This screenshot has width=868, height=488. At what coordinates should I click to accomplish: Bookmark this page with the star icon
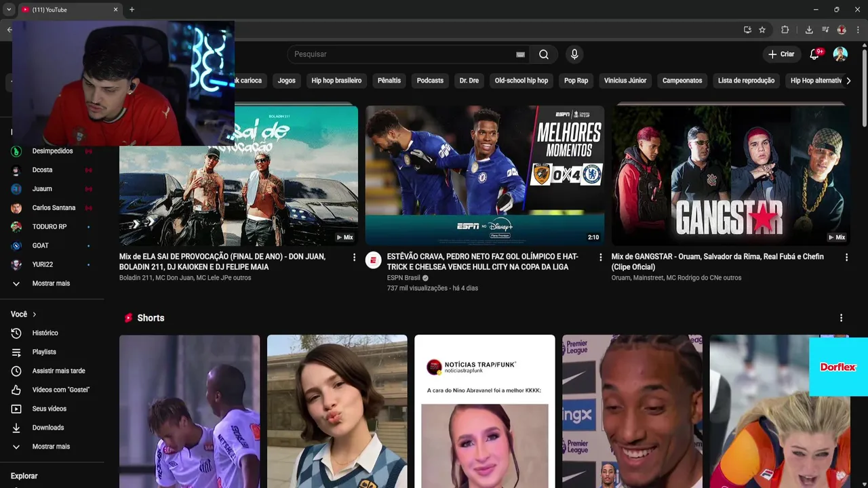click(762, 30)
